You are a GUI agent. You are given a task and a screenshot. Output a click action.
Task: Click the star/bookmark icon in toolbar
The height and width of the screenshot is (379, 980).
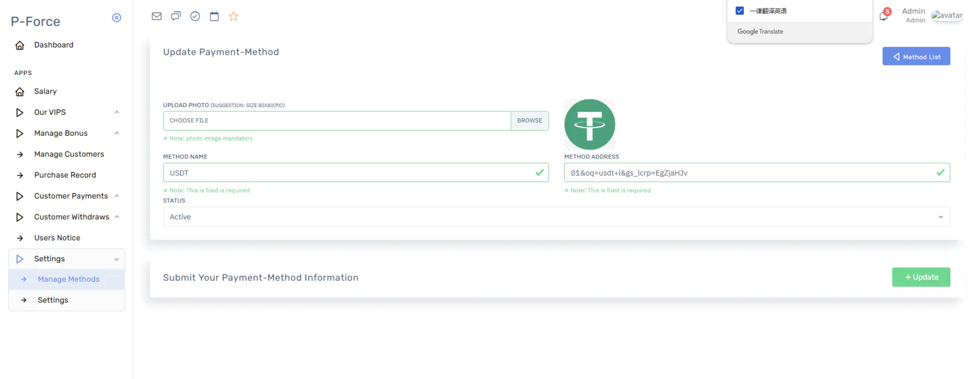pos(234,16)
